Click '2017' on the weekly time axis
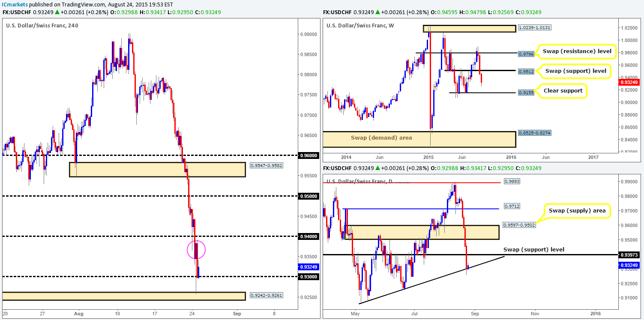 pyautogui.click(x=593, y=157)
